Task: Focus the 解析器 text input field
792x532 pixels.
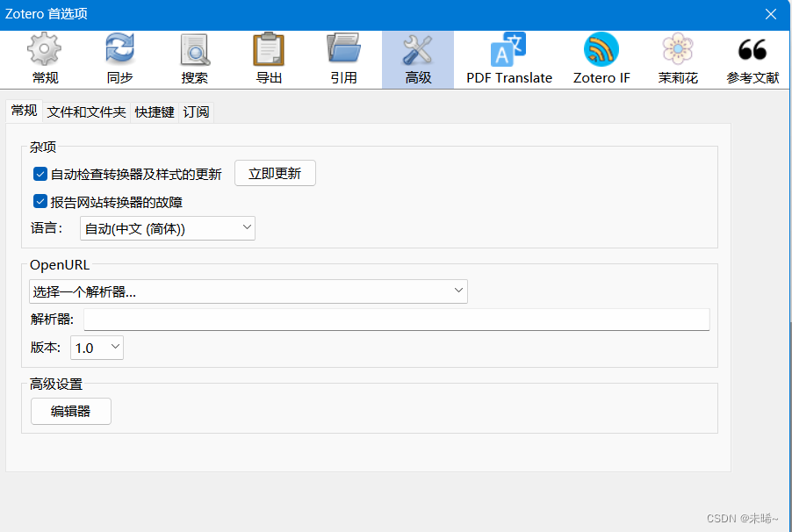Action: tap(397, 320)
